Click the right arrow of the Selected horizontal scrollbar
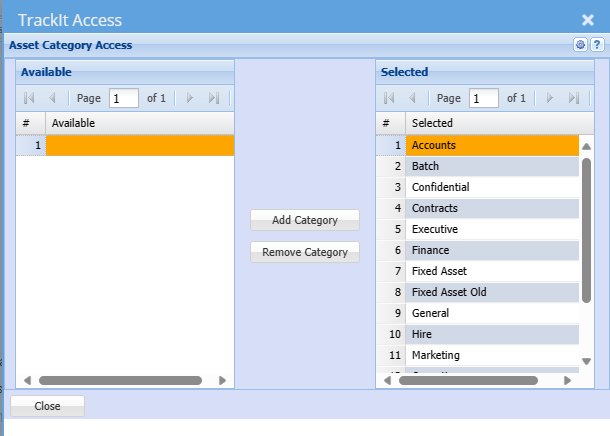610x436 pixels. click(x=568, y=380)
